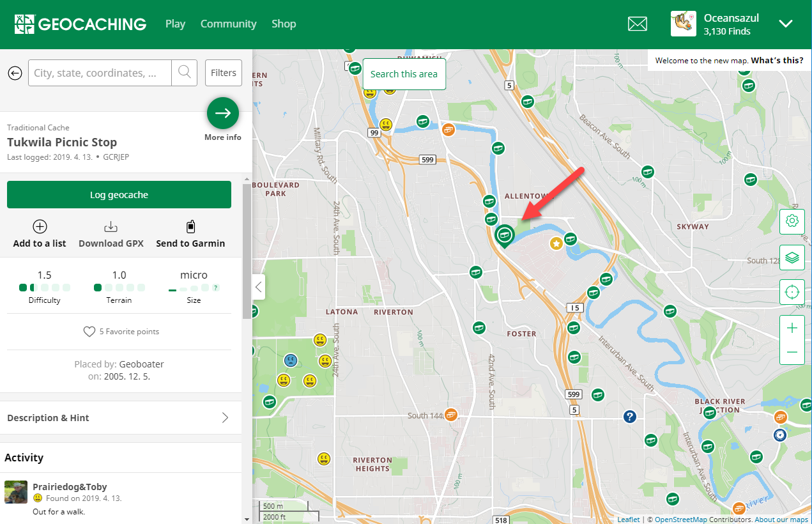Click the micro size indicator bar
The height and width of the screenshot is (524, 812).
190,288
